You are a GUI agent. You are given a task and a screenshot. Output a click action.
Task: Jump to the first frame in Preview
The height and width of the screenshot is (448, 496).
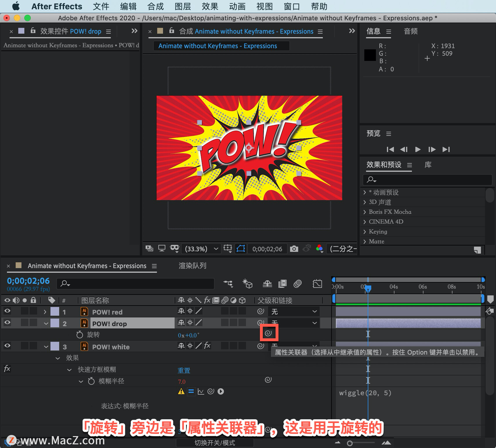pyautogui.click(x=390, y=149)
